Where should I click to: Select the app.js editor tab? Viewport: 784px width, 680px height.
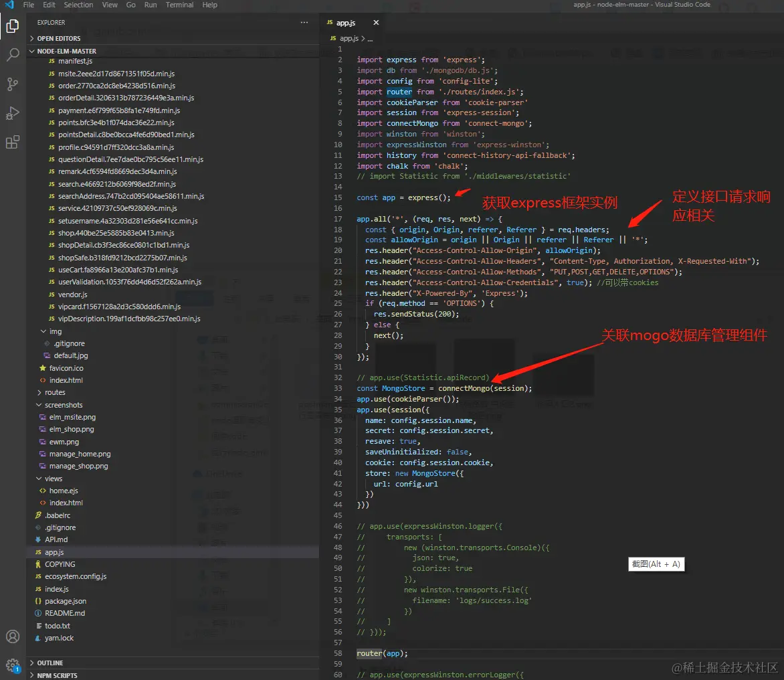(345, 23)
